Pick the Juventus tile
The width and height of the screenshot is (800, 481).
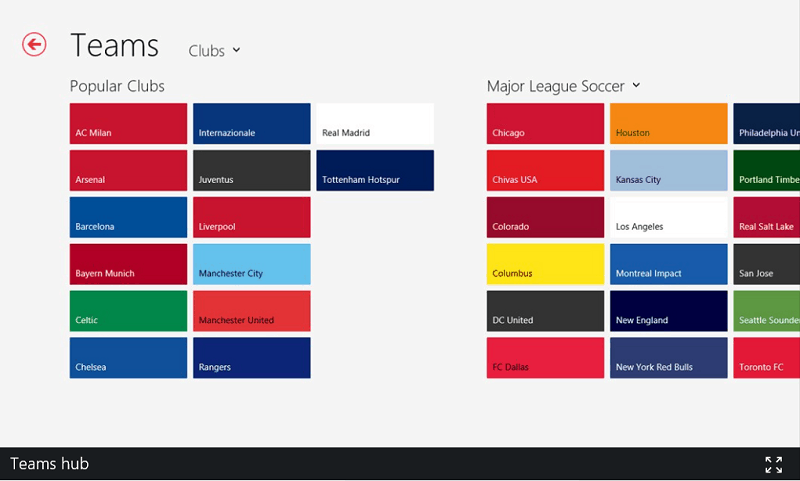coord(252,170)
